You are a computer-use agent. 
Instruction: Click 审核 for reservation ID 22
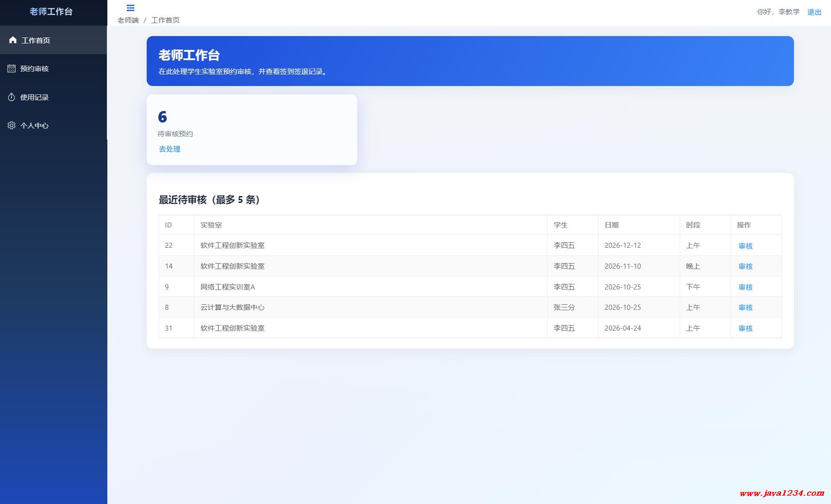745,246
